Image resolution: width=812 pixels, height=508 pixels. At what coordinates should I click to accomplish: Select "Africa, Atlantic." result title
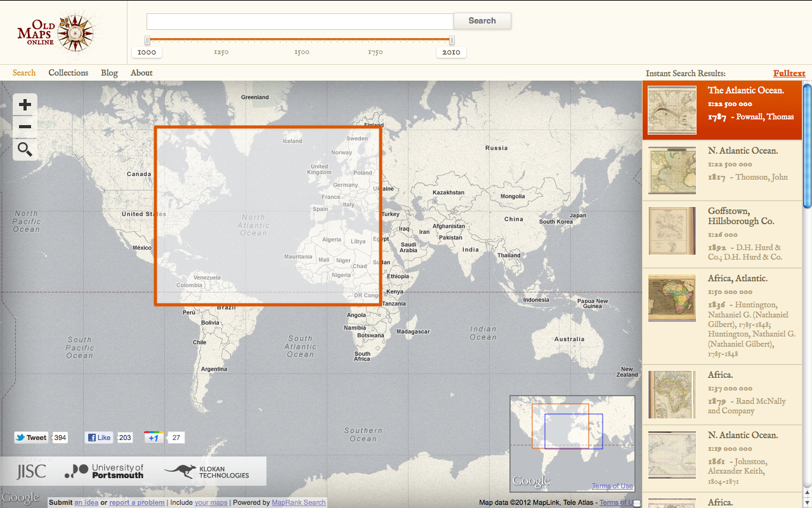[x=738, y=279]
